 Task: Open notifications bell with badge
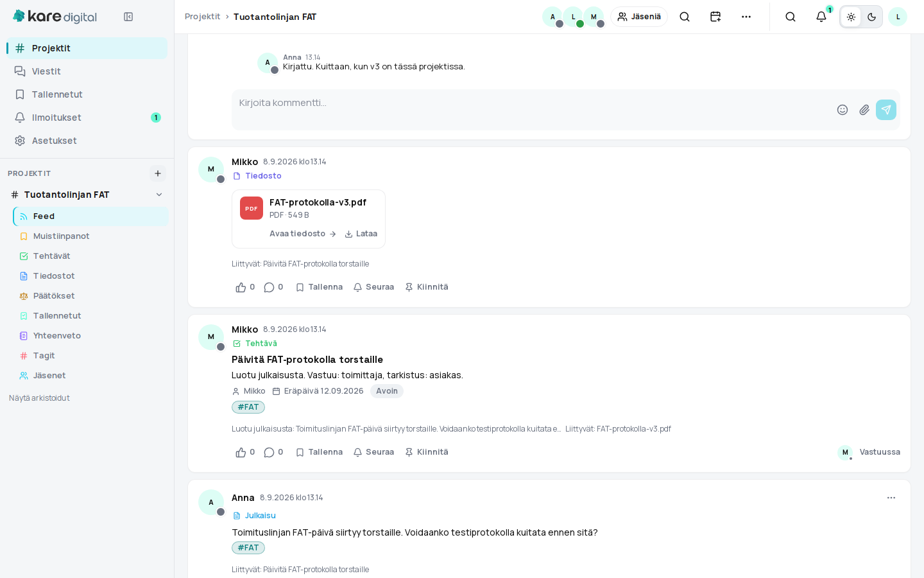pos(821,17)
